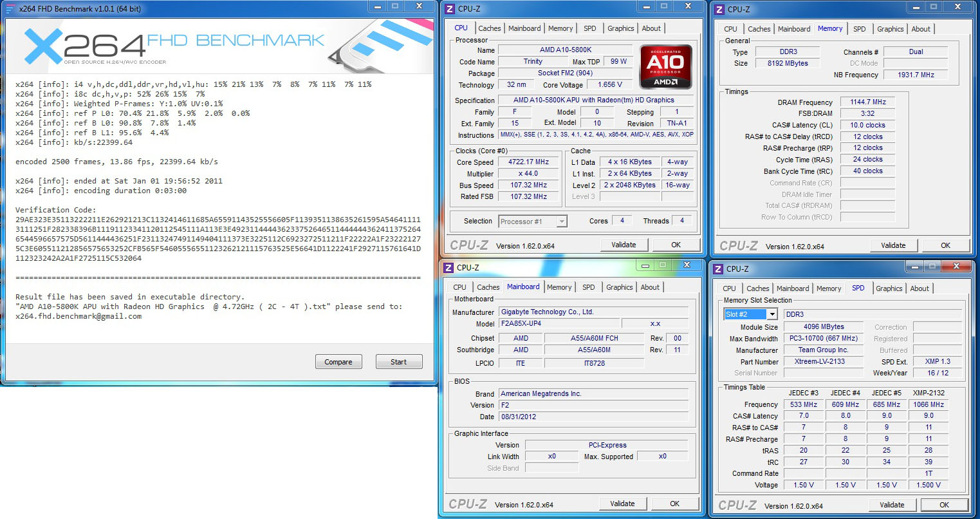
Task: Open About tab in the CPU-Z SPD slot window
Action: coord(920,288)
